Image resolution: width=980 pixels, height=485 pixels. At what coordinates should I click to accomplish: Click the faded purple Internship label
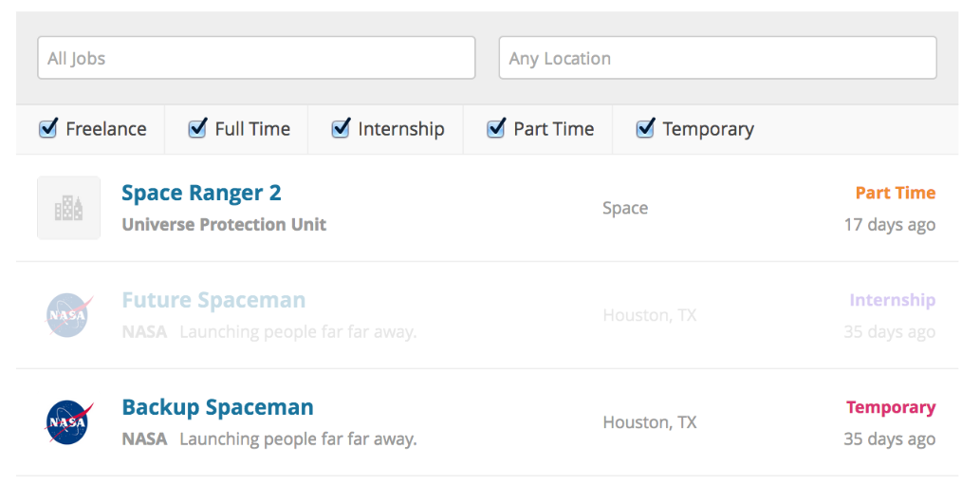pos(892,301)
